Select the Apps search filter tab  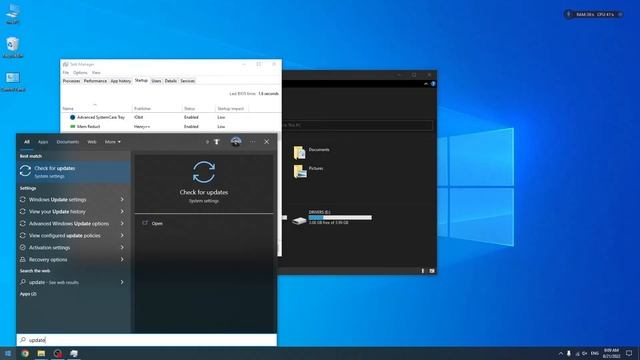pos(43,142)
